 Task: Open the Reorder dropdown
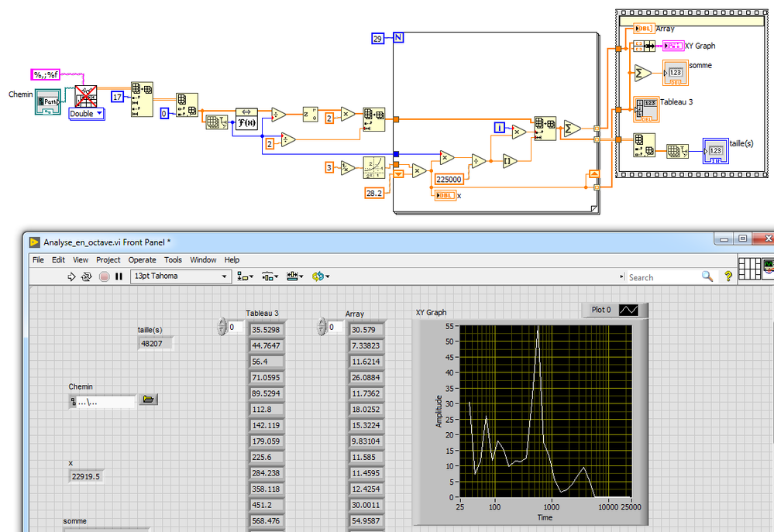[x=321, y=277]
